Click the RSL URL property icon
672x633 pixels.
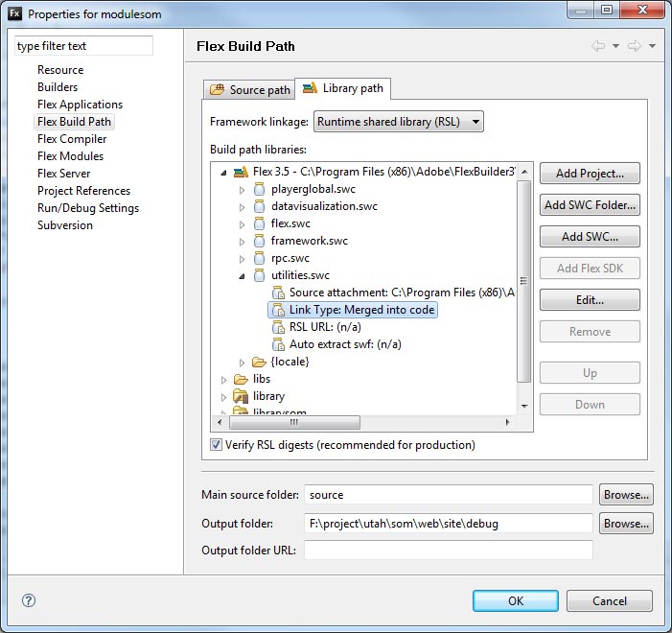coord(278,327)
